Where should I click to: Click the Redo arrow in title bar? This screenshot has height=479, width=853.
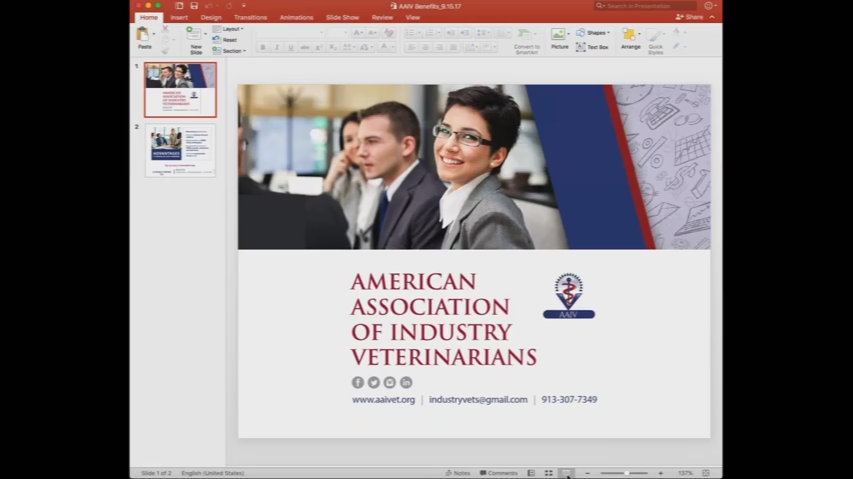pyautogui.click(x=229, y=6)
